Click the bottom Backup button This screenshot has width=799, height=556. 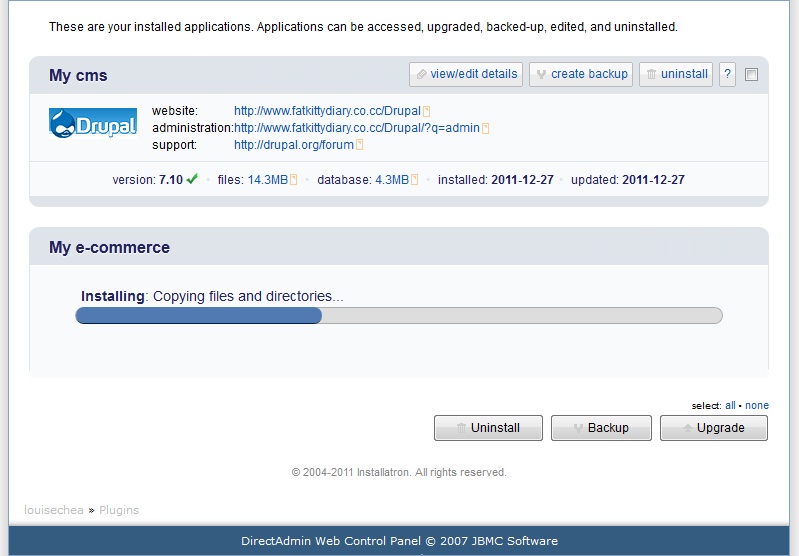[x=601, y=428]
